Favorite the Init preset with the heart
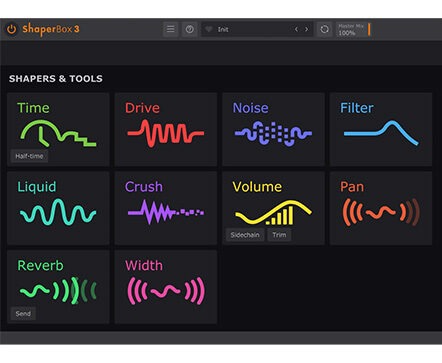 209,29
